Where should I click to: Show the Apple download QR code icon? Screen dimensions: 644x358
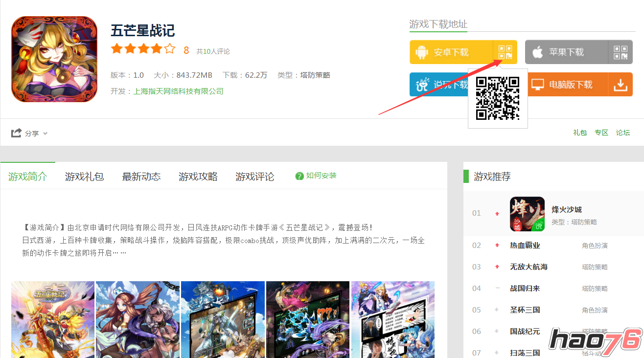pos(621,52)
